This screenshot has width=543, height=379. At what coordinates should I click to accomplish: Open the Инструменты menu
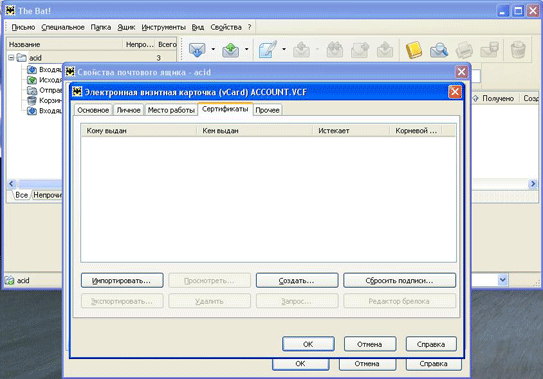163,27
